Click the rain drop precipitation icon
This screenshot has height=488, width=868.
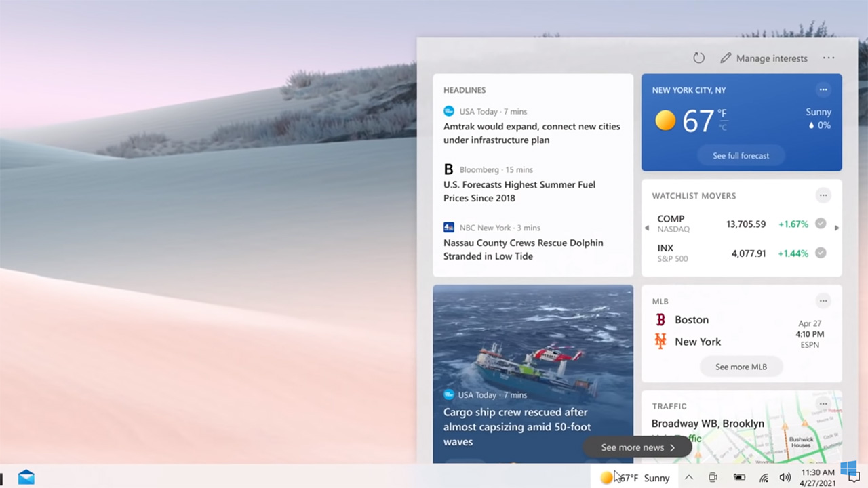(811, 125)
